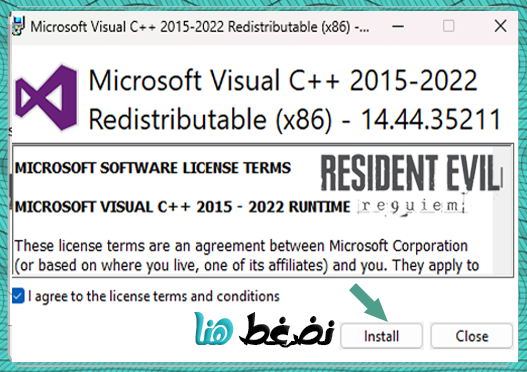Click the purple Visual Studio logo
The width and height of the screenshot is (527, 372).
(46, 98)
